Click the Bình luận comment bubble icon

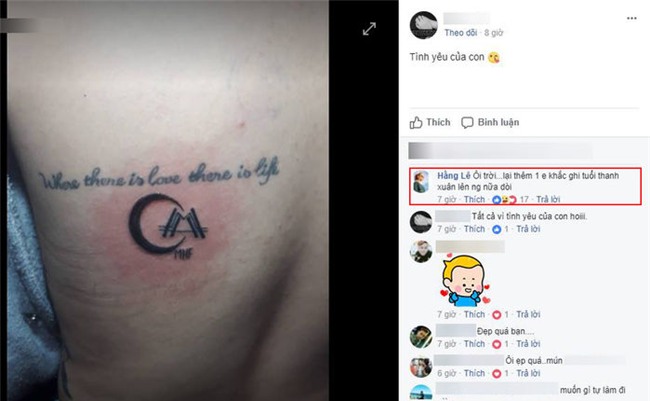467,122
